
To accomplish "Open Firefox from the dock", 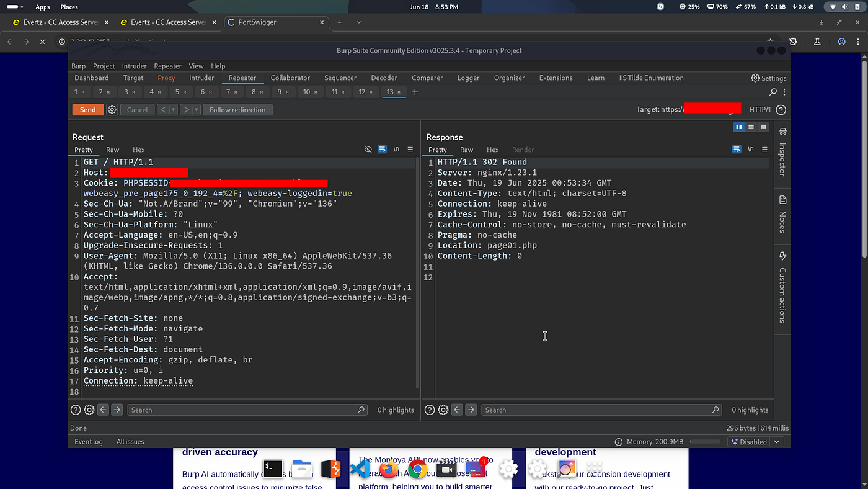I will [389, 469].
